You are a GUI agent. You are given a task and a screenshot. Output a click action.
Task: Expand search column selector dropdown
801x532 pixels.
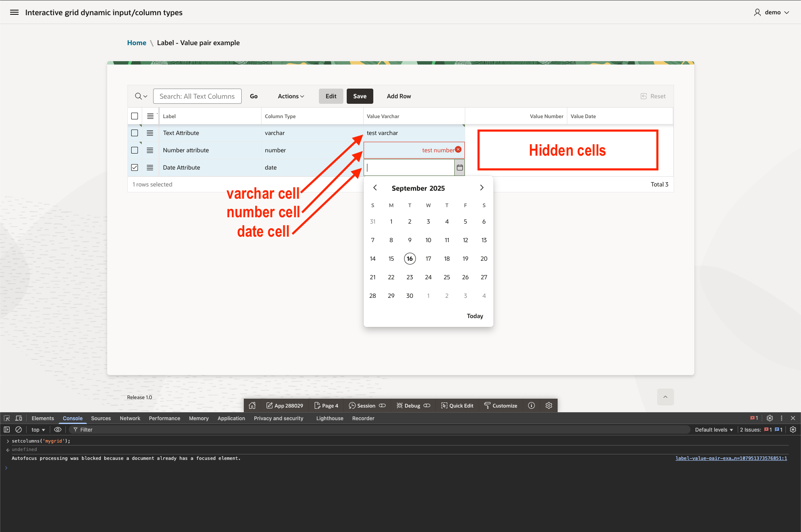(x=141, y=96)
